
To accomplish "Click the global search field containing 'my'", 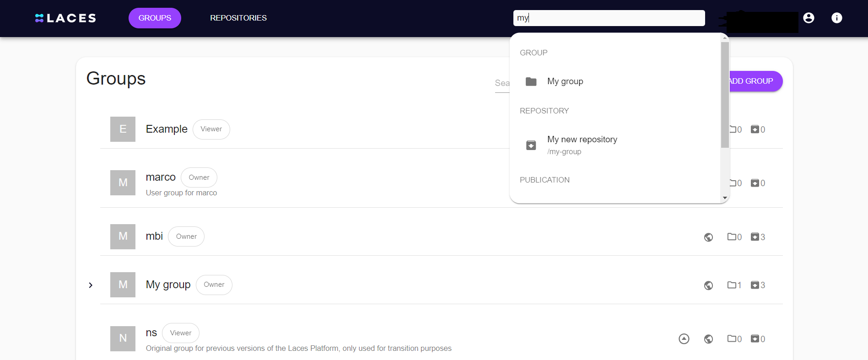I will coord(609,18).
